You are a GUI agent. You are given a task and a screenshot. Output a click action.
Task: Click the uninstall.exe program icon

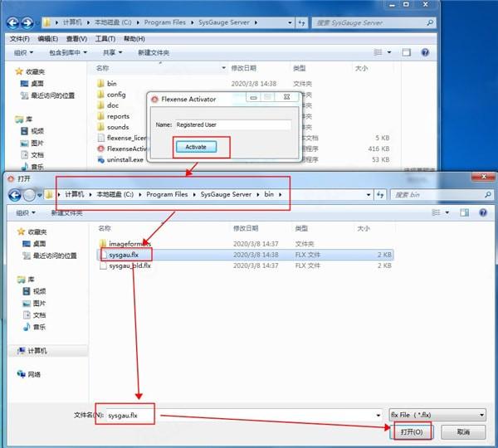(x=101, y=159)
